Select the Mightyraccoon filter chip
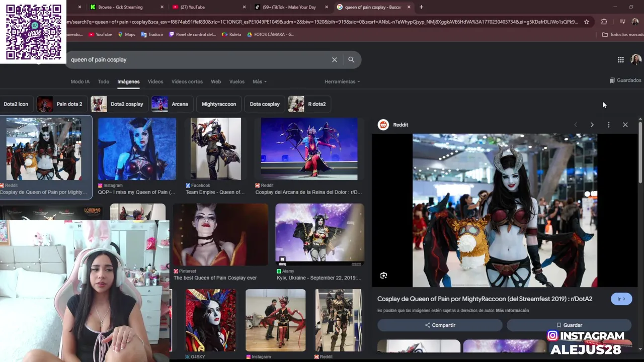The height and width of the screenshot is (362, 644). click(219, 104)
